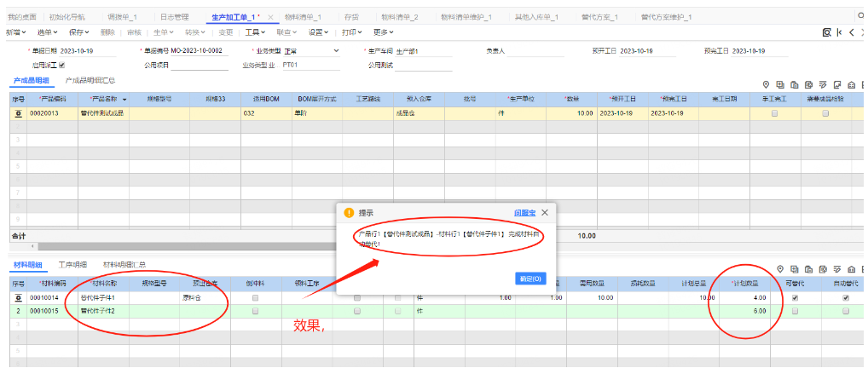Image resolution: width=868 pixels, height=368 pixels.
Task: Click the delete-row icon above material detail grid
Action: [x=823, y=269]
